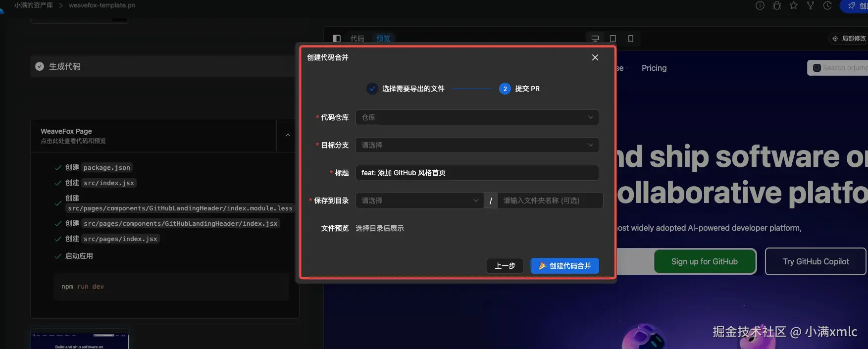Open src/pages/index.jsx file entry

click(120, 239)
